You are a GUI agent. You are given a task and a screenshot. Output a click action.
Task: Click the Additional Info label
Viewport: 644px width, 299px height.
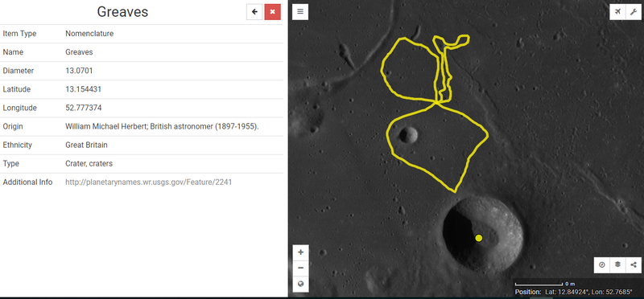coord(27,182)
